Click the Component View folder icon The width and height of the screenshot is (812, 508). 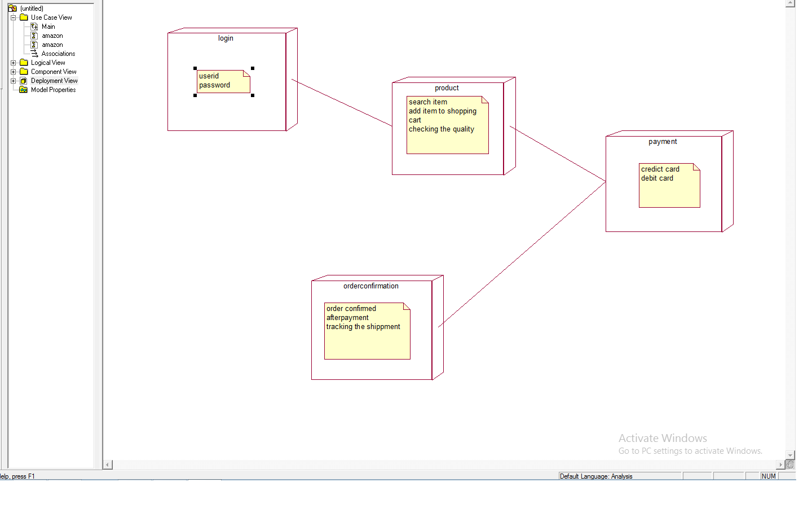(24, 72)
